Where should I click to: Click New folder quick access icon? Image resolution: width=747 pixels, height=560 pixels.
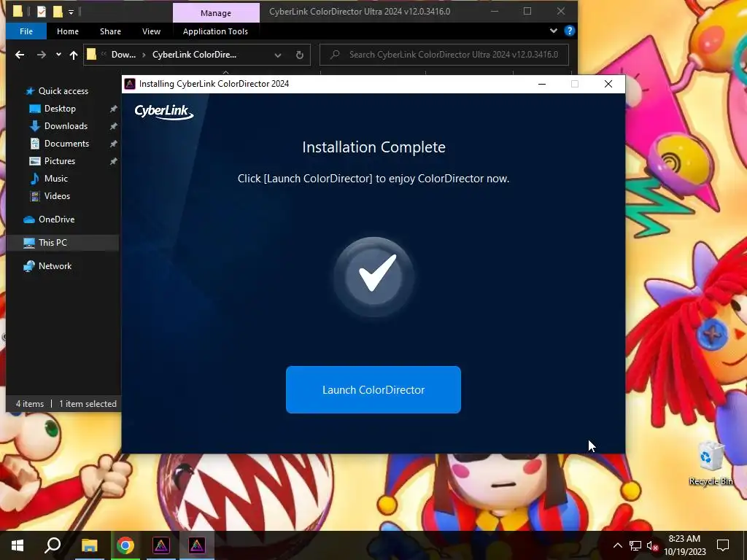coord(58,12)
